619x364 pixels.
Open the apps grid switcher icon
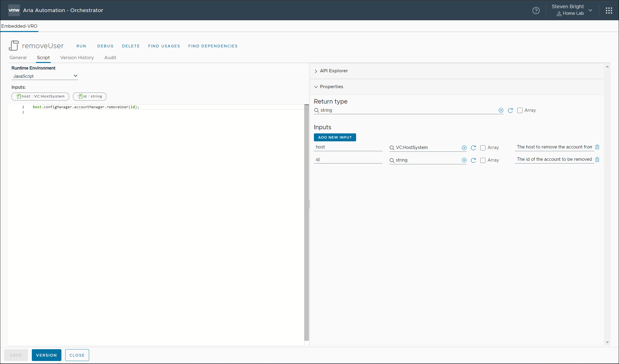[609, 10]
